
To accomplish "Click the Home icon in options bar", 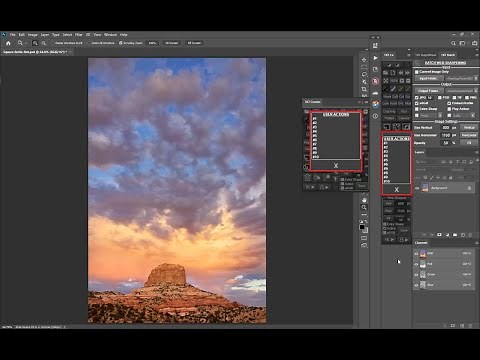I will (x=8, y=43).
